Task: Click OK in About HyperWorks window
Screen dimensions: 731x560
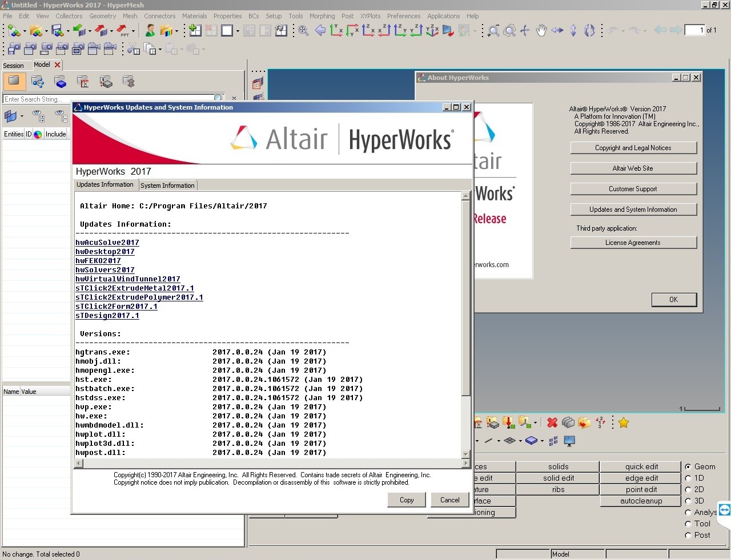Action: (x=674, y=300)
